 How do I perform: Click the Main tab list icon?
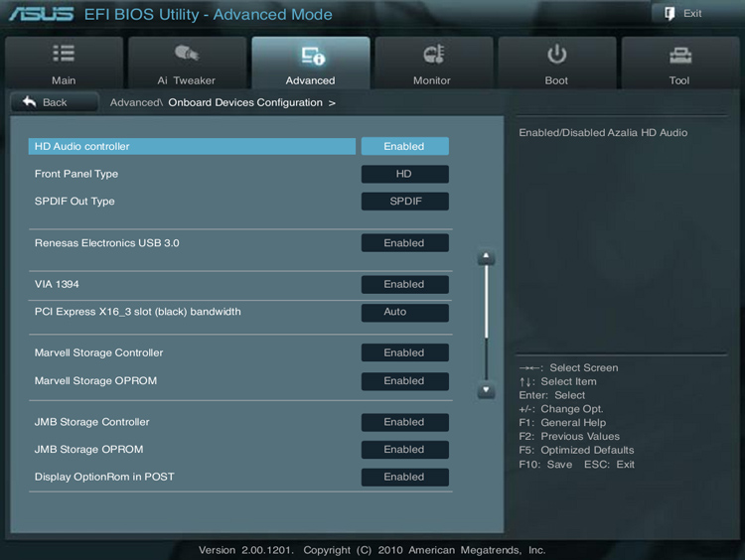pos(64,54)
